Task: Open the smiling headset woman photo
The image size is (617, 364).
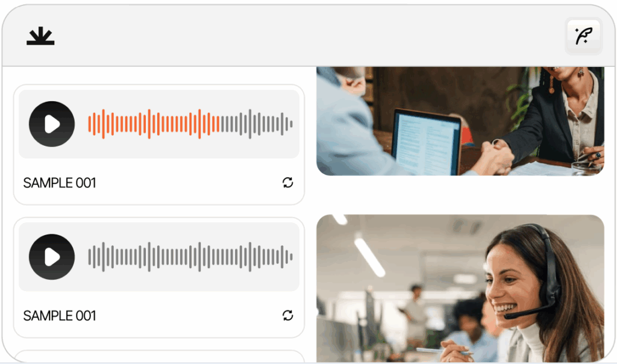Action: pyautogui.click(x=460, y=289)
